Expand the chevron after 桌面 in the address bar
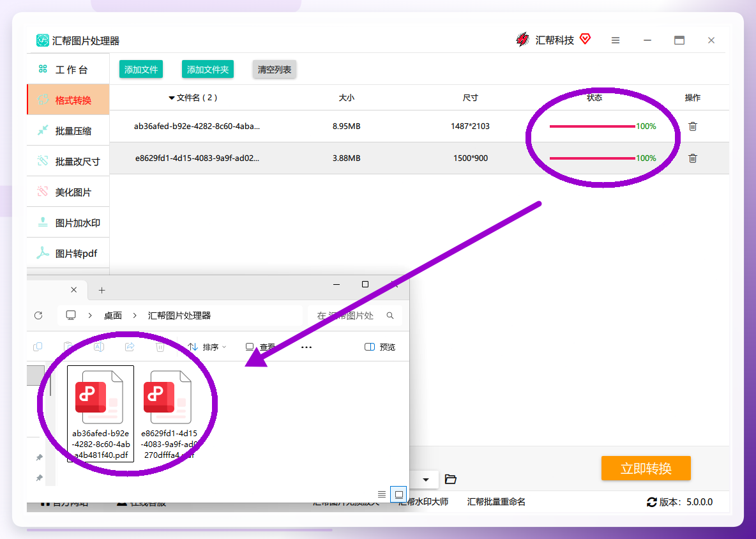 pos(135,315)
